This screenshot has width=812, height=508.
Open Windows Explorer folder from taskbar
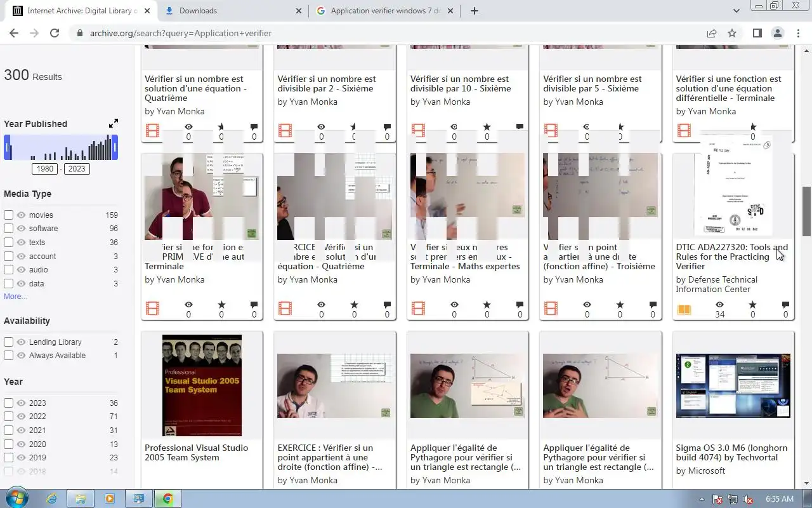[x=81, y=498]
